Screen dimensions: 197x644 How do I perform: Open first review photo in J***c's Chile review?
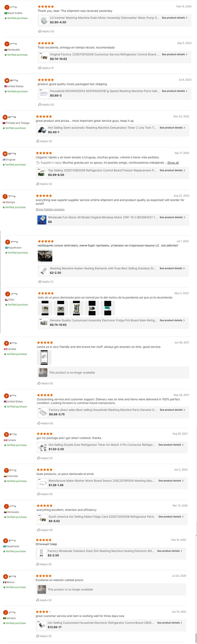pos(45,308)
